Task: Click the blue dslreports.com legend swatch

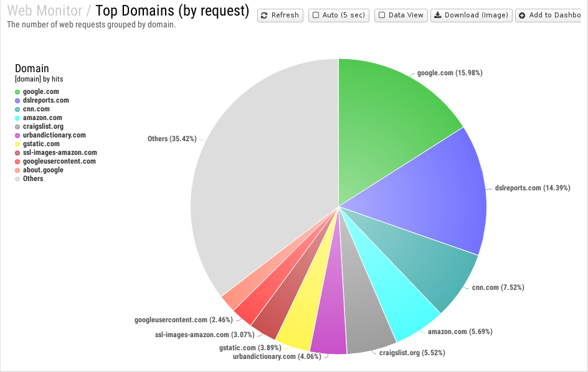Action: [17, 100]
